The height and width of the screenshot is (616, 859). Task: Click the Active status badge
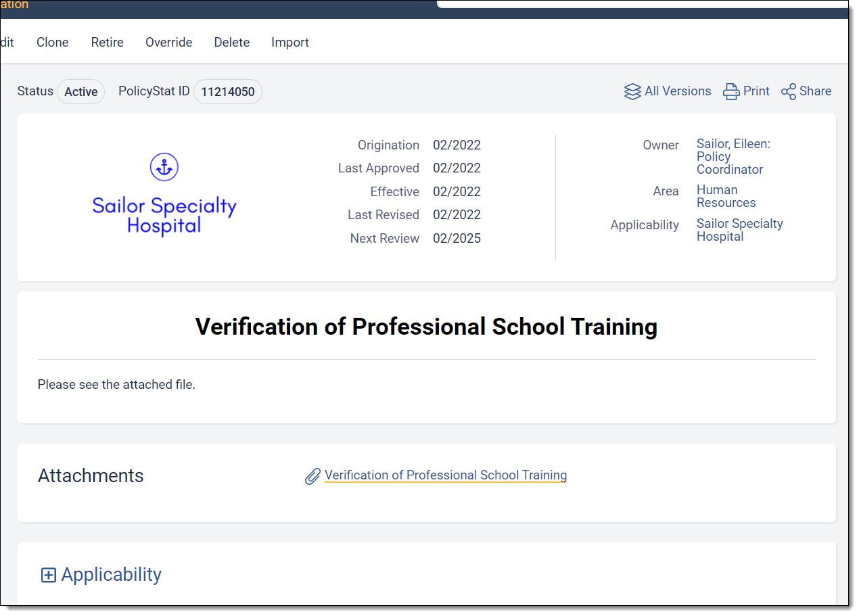[81, 91]
